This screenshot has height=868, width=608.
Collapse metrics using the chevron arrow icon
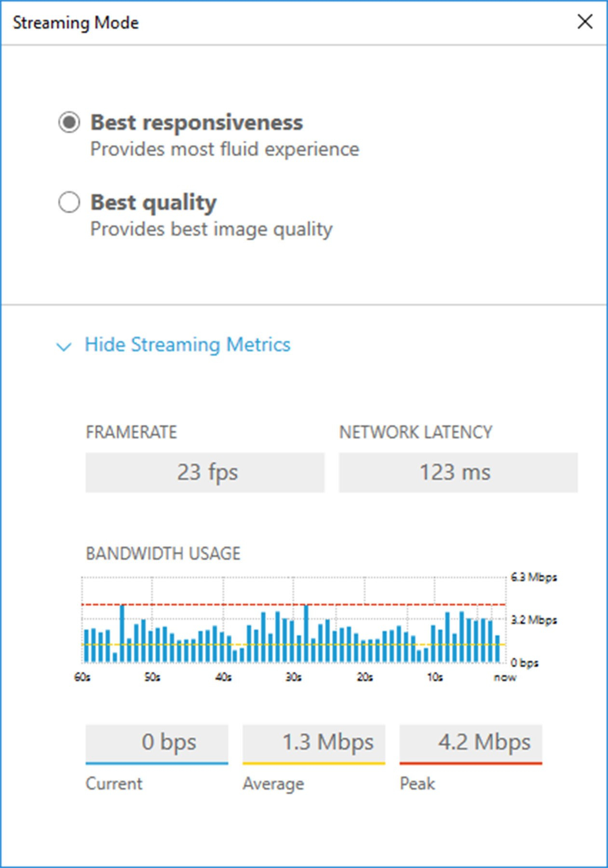click(64, 346)
